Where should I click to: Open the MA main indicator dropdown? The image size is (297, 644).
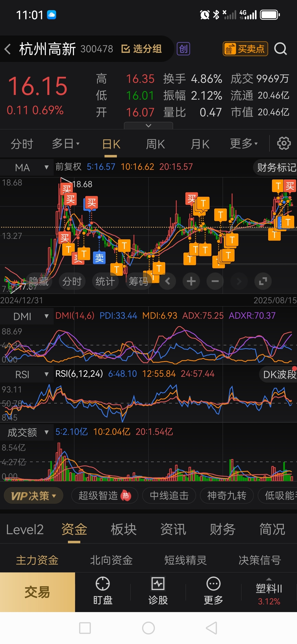[27, 167]
